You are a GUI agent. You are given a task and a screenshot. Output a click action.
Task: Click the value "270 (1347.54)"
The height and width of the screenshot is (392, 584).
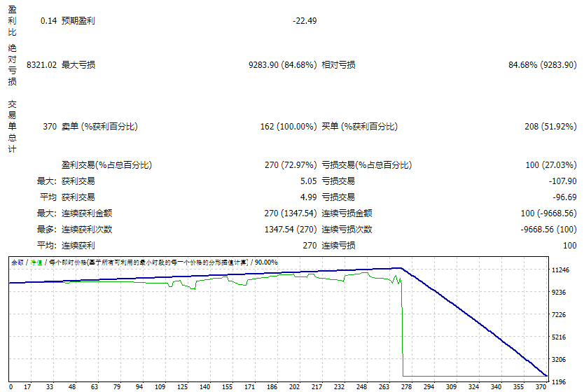291,213
